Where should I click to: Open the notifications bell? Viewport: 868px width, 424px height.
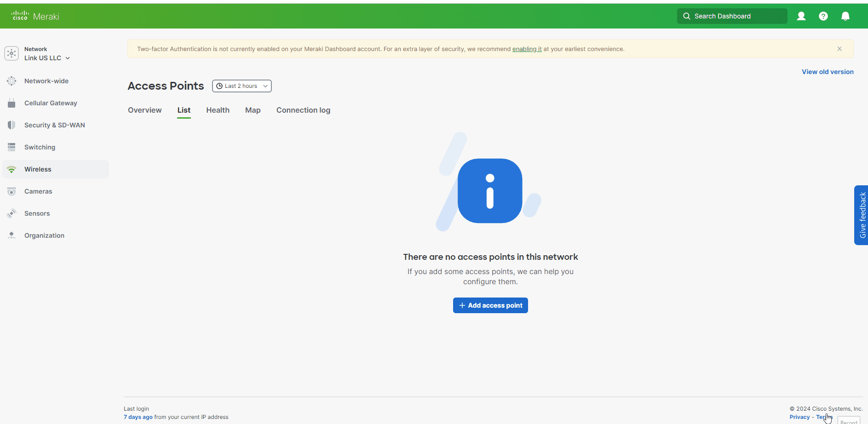(845, 16)
